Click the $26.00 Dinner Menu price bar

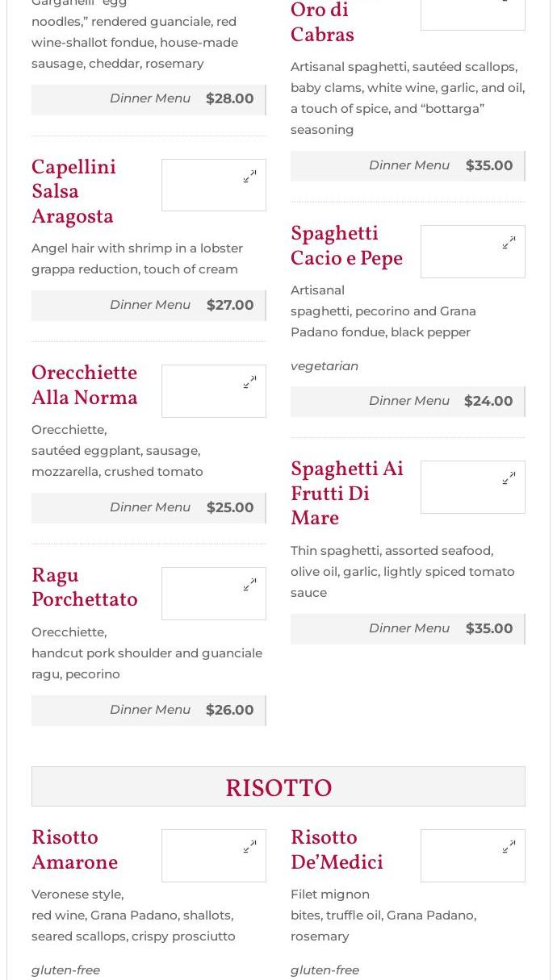click(x=149, y=710)
